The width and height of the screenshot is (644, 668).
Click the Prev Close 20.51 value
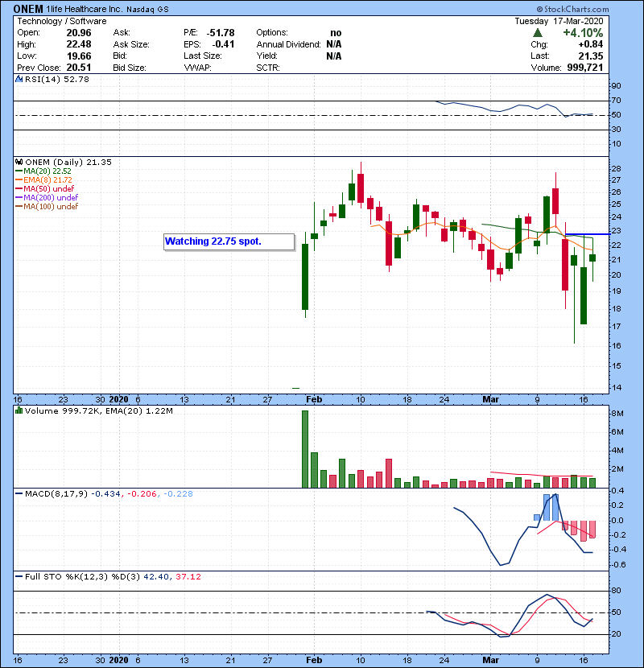pos(79,68)
